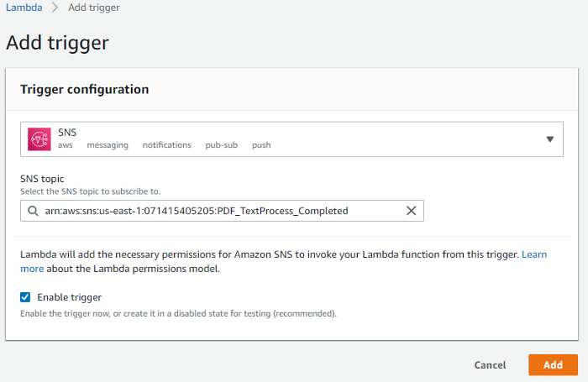Screen dimensions: 588x382
Task: Open the Learn more permissions link
Action: pyautogui.click(x=533, y=254)
